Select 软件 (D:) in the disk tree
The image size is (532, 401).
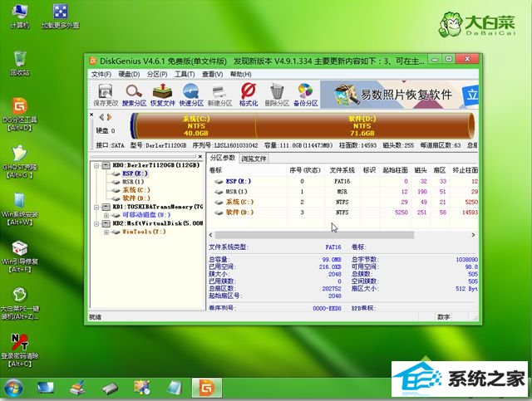[x=136, y=198]
